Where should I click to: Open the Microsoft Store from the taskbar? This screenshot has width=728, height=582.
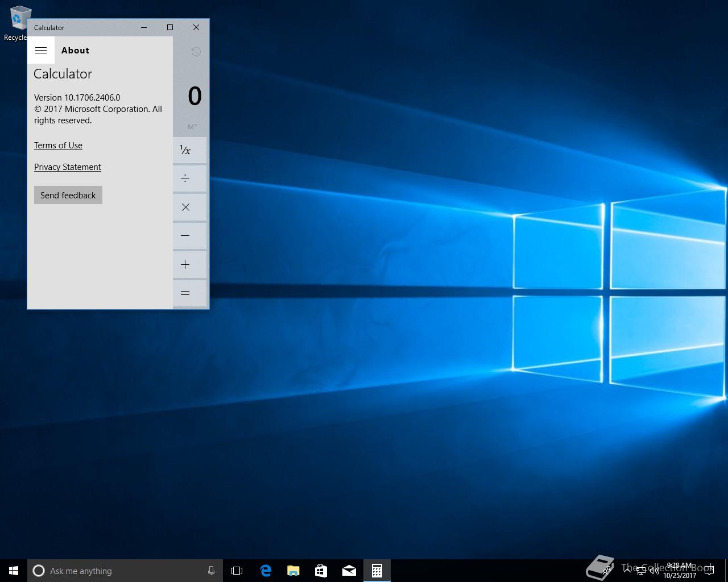[321, 571]
